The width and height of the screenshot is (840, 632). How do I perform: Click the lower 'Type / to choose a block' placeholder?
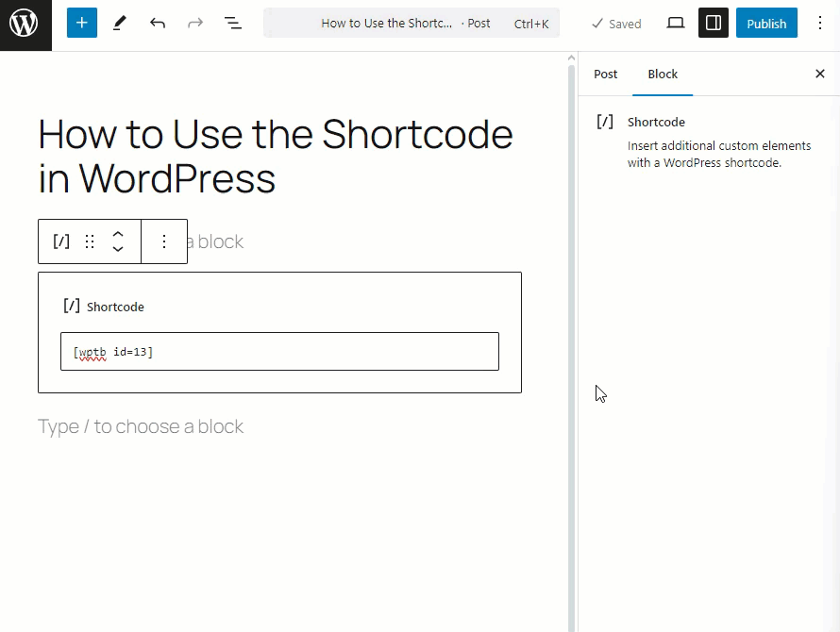click(141, 426)
